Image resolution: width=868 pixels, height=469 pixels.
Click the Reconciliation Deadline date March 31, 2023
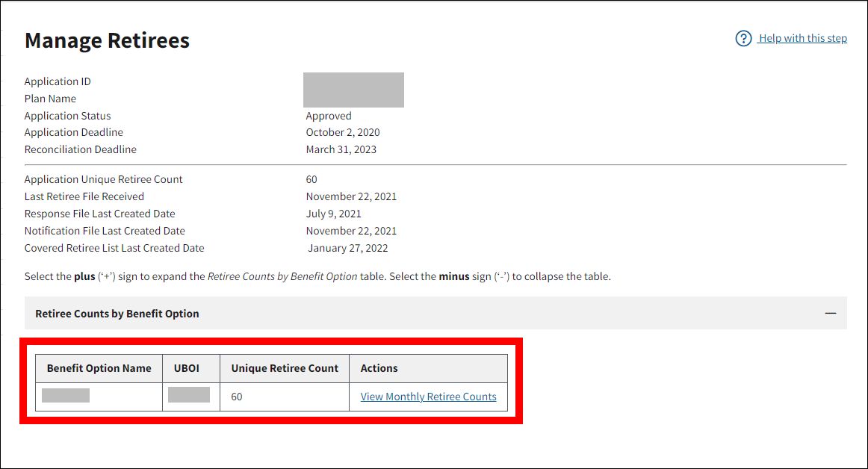(x=341, y=149)
